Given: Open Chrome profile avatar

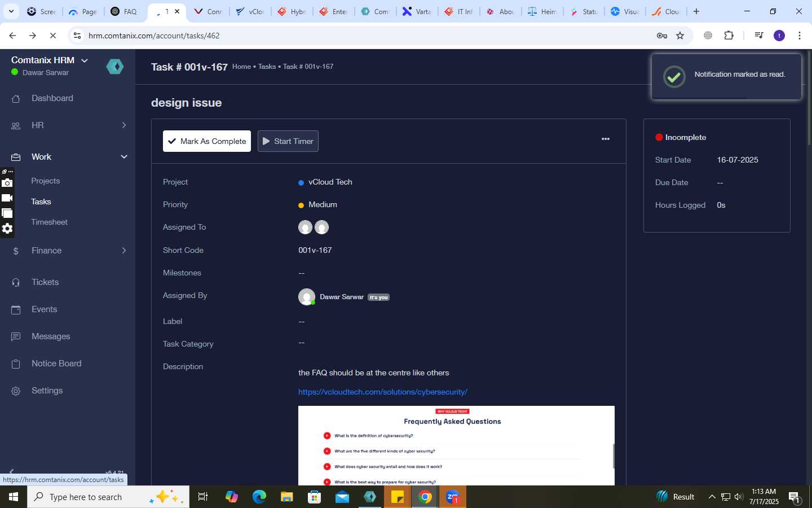Looking at the screenshot, I should 779,36.
